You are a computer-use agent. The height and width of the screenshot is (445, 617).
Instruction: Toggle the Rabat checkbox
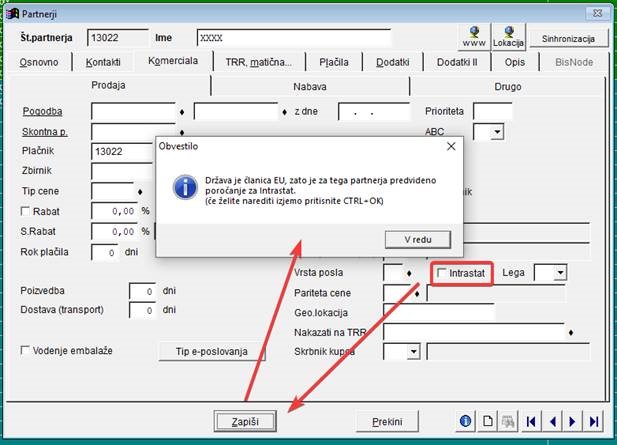[26, 212]
